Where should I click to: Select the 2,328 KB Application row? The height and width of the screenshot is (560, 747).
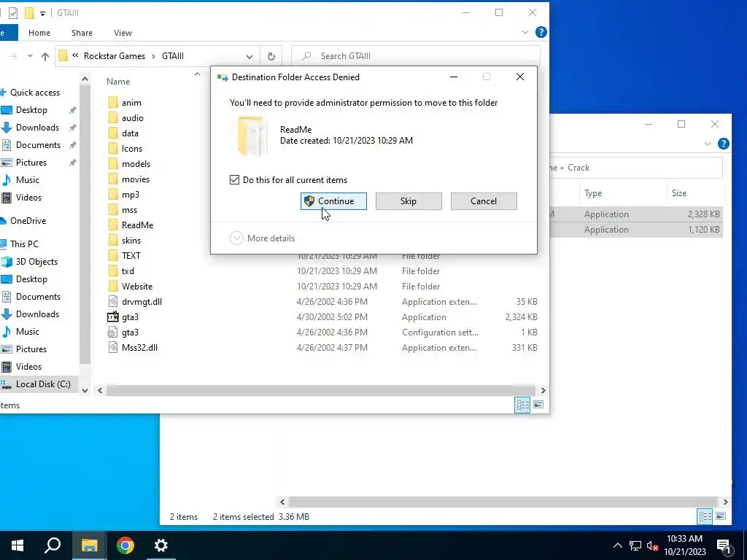636,214
